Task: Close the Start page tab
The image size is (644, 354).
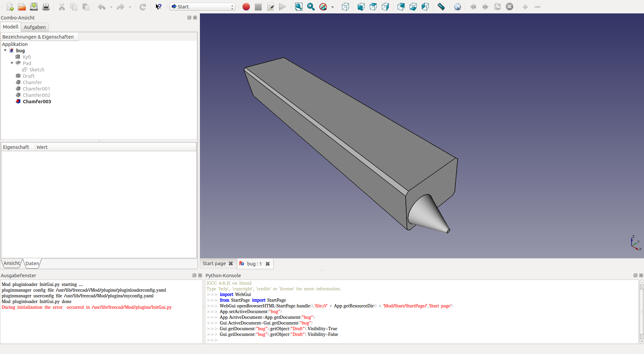Action: [231, 263]
